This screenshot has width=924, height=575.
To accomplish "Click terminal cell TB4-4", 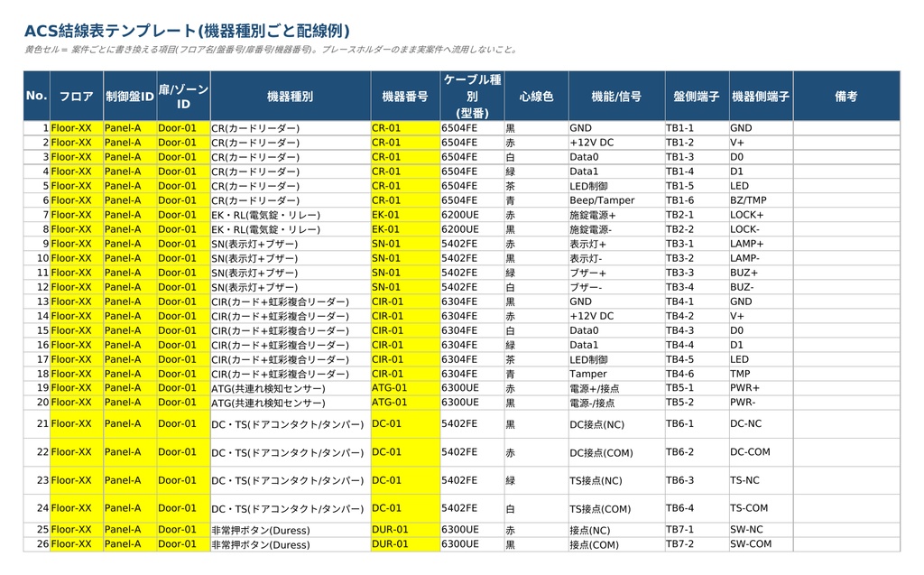I will (697, 345).
